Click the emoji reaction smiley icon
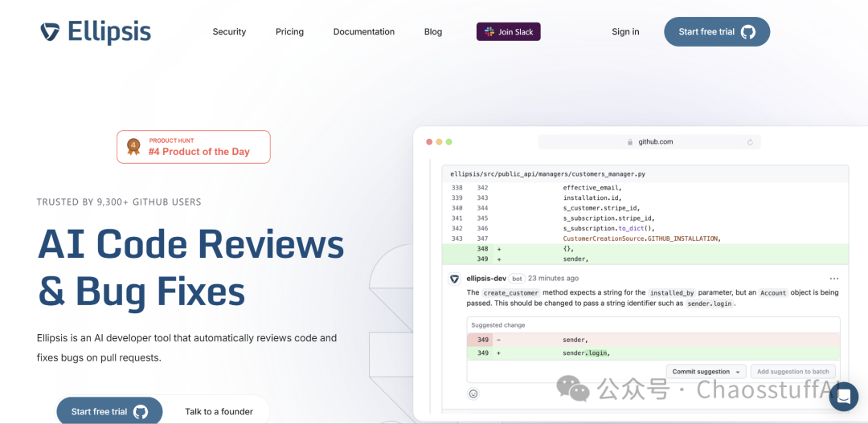This screenshot has height=424, width=868. point(473,394)
